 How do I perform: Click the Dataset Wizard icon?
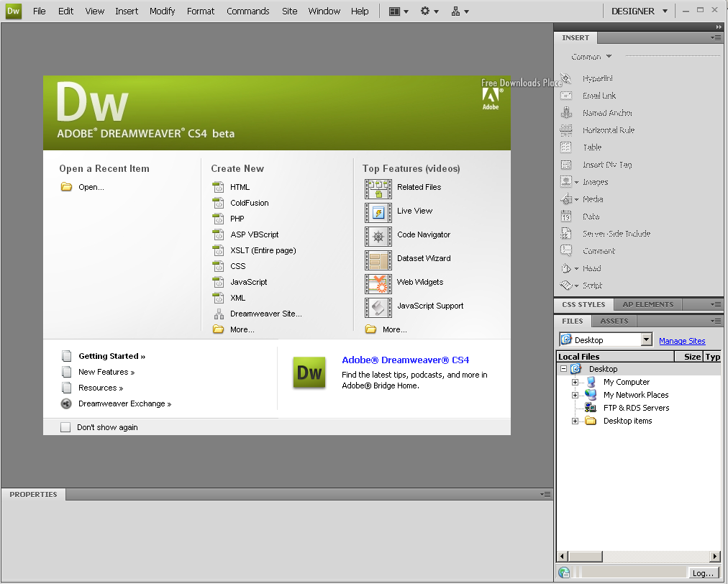[x=378, y=260]
